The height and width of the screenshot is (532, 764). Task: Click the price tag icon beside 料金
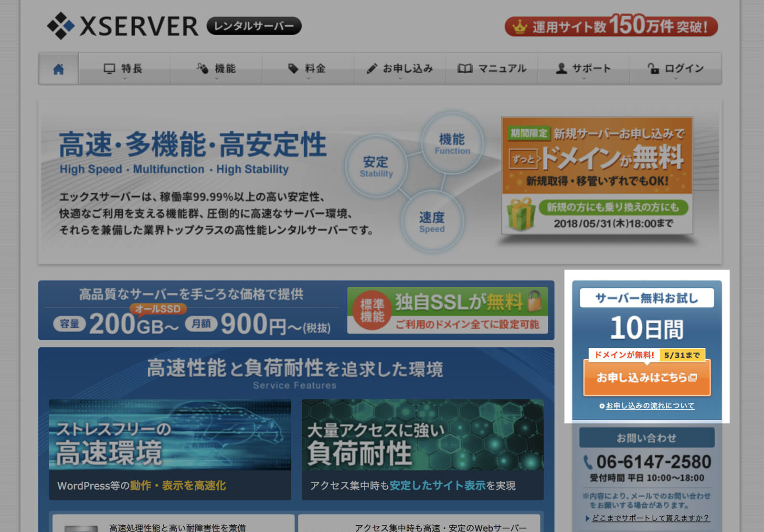point(293,69)
